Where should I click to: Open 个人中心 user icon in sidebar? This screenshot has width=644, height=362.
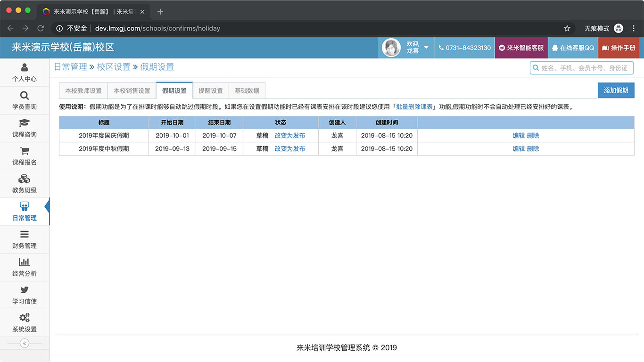[25, 68]
